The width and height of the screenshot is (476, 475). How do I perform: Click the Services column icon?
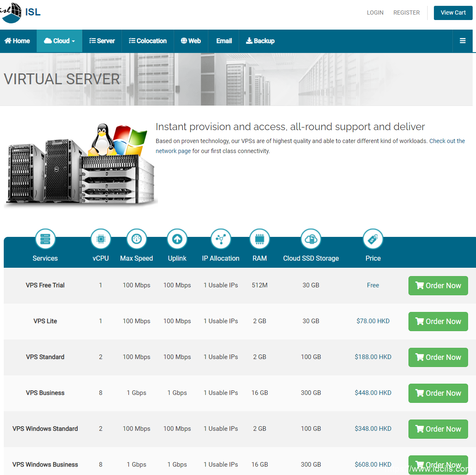click(45, 239)
